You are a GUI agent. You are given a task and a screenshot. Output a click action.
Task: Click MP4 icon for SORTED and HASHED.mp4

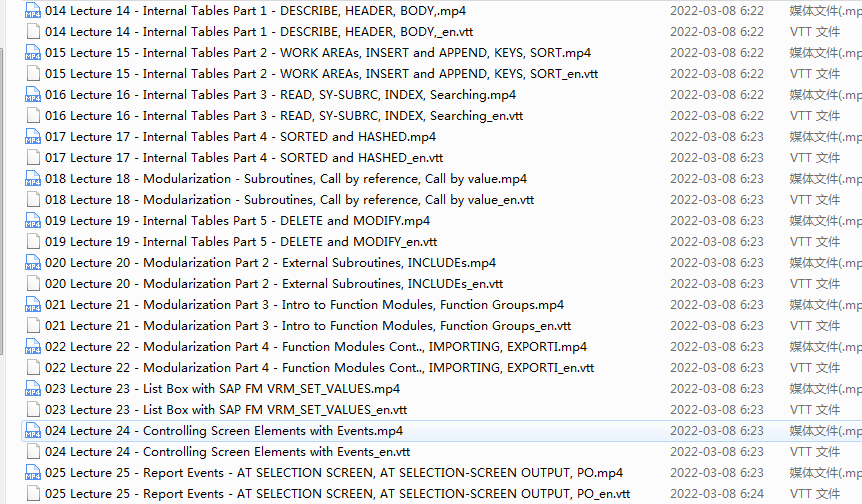pyautogui.click(x=33, y=136)
